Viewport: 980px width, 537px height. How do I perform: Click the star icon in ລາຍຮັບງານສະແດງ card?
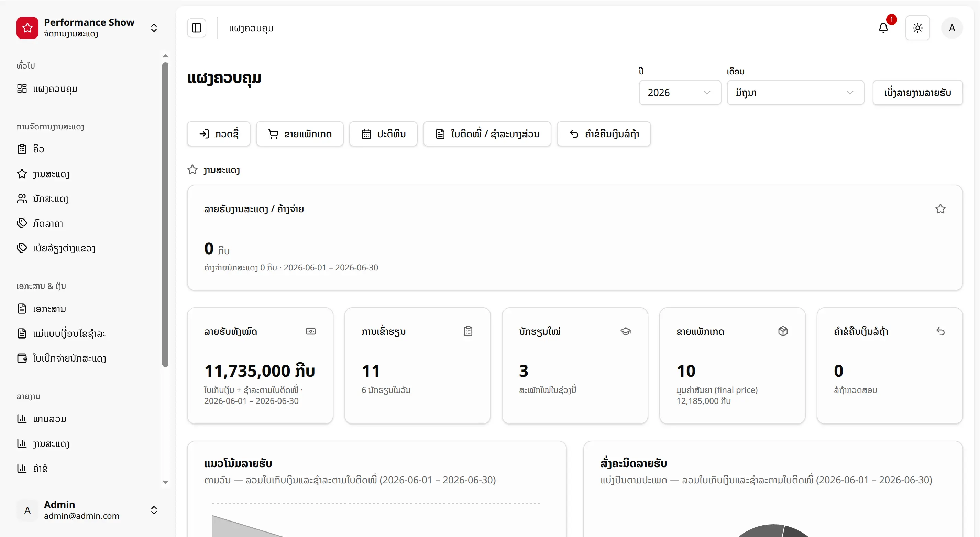coord(940,209)
